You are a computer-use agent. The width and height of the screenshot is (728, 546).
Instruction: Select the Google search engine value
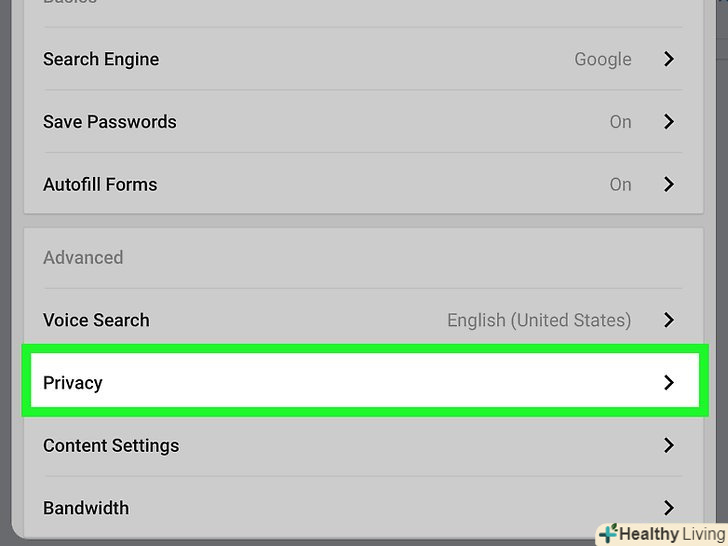[x=602, y=60]
